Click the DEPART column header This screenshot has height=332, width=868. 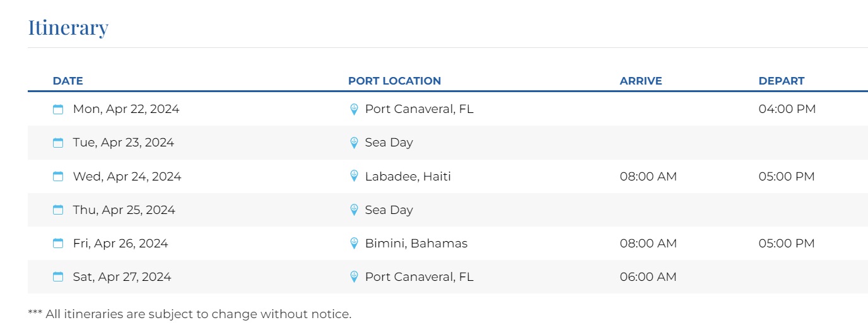[x=782, y=81]
